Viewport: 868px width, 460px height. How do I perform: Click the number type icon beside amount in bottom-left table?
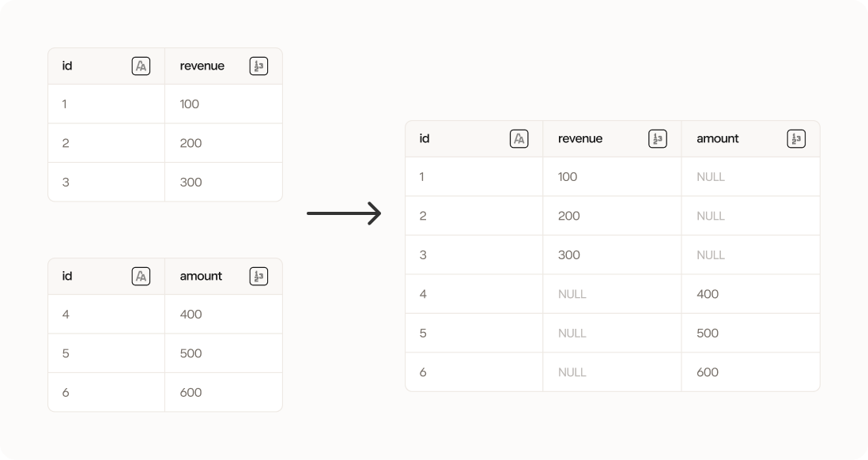pyautogui.click(x=259, y=276)
